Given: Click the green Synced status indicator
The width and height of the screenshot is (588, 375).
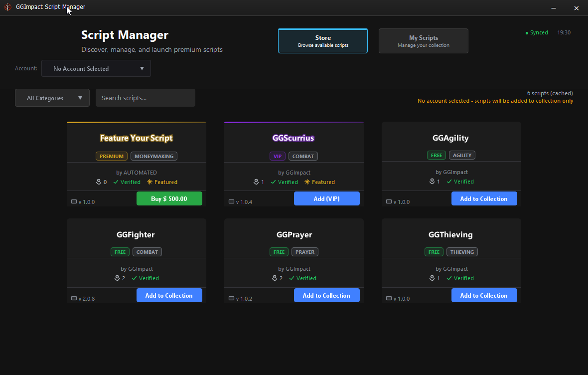Looking at the screenshot, I should tap(537, 32).
